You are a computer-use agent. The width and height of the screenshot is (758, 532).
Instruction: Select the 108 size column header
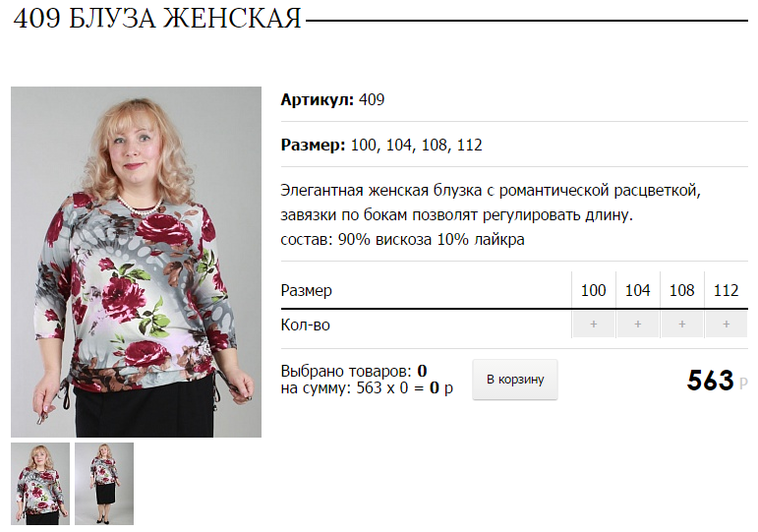click(x=681, y=290)
